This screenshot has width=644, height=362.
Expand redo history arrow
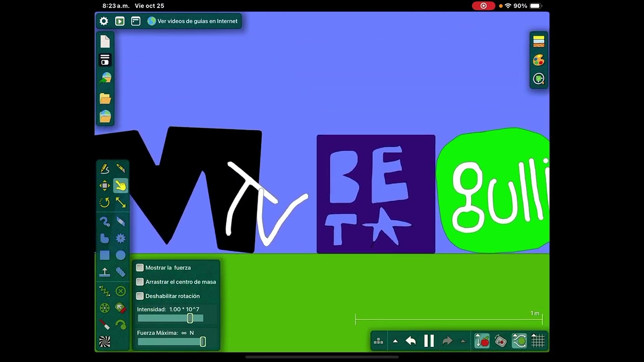463,341
